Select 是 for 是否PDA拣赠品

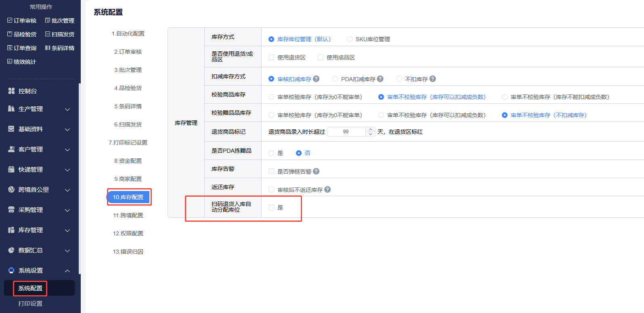pos(271,153)
